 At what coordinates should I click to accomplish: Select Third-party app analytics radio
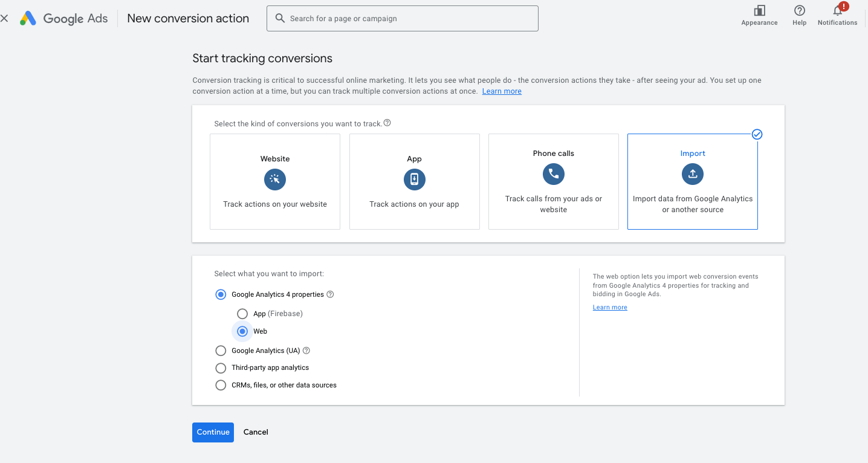point(221,367)
